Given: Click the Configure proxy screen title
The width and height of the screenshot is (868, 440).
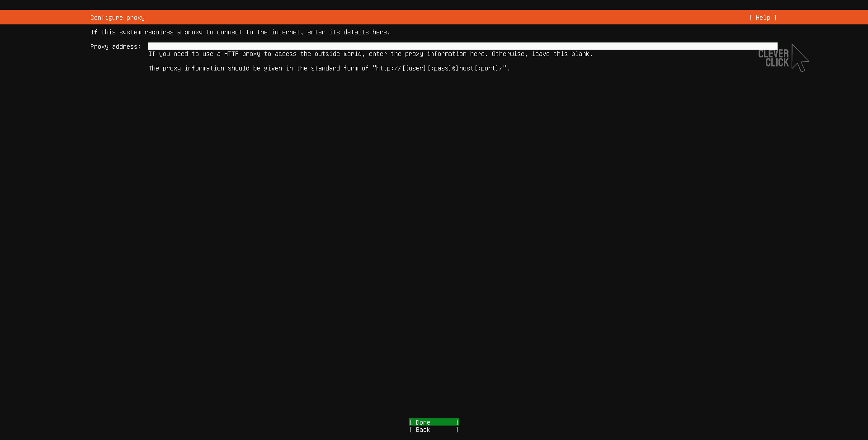Looking at the screenshot, I should click(118, 18).
